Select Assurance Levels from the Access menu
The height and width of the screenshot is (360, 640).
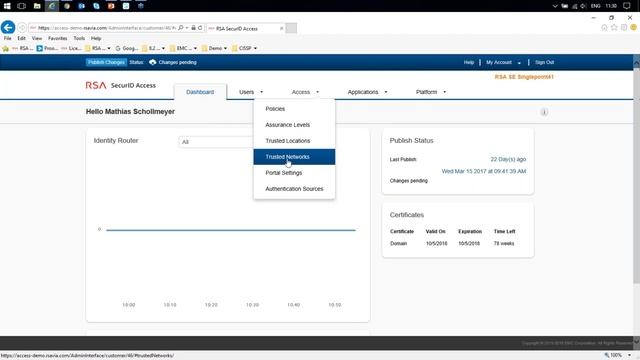(x=294, y=124)
